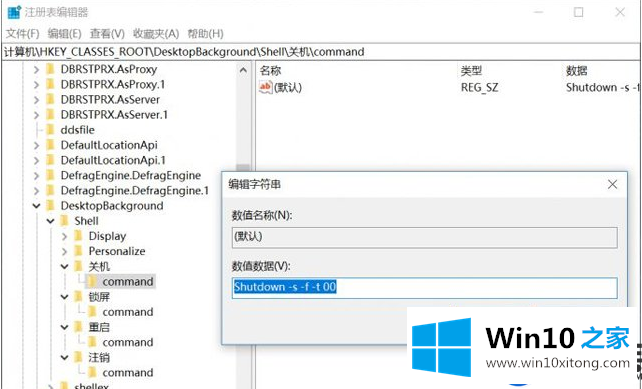The image size is (642, 389).
Task: Select the DesktopBackground tree entry
Action: click(112, 206)
